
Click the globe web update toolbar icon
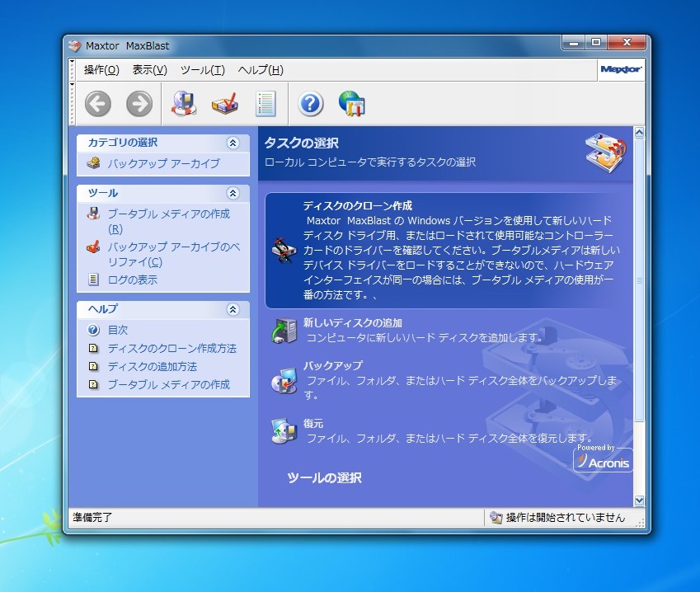352,104
